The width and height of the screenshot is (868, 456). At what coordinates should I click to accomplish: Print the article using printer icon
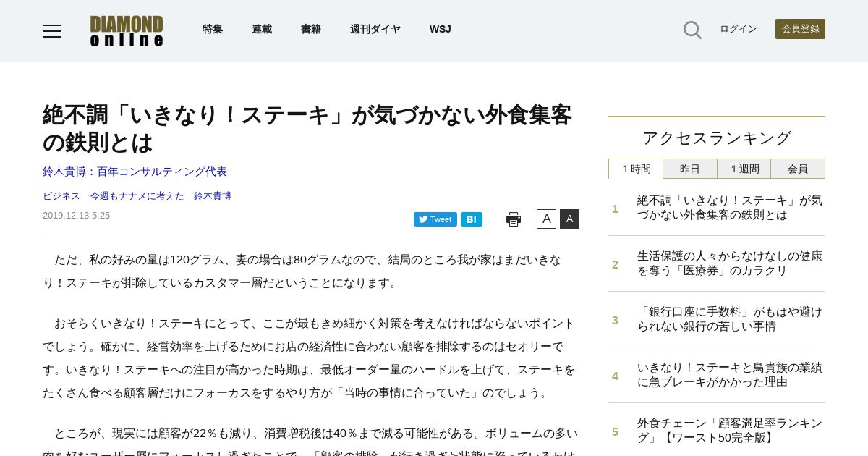(x=514, y=219)
